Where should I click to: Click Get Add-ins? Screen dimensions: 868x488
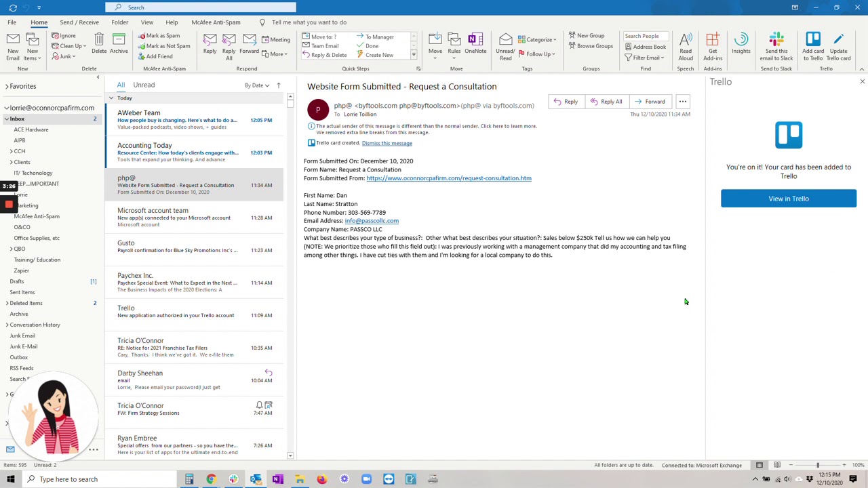point(713,47)
